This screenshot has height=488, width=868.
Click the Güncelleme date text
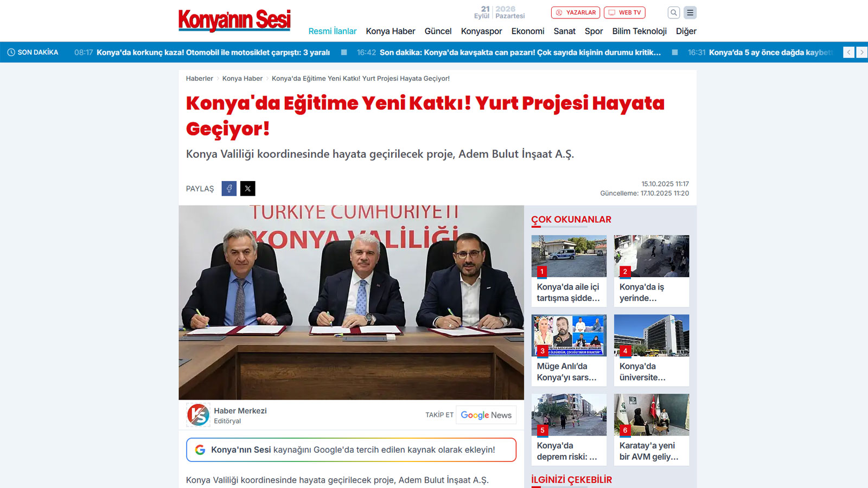[644, 193]
